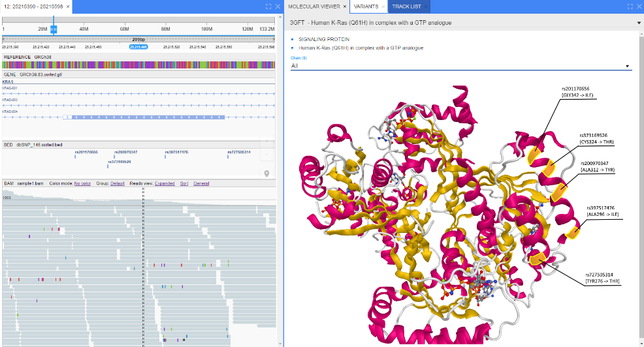
Task: Click the Group 'Default' link
Action: pyautogui.click(x=118, y=183)
